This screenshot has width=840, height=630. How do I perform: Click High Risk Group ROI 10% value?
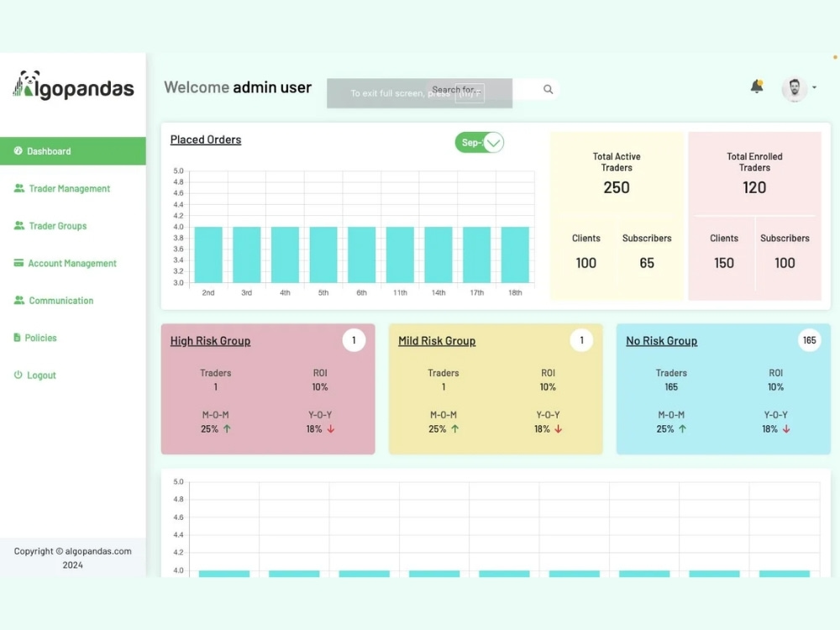[x=320, y=386]
